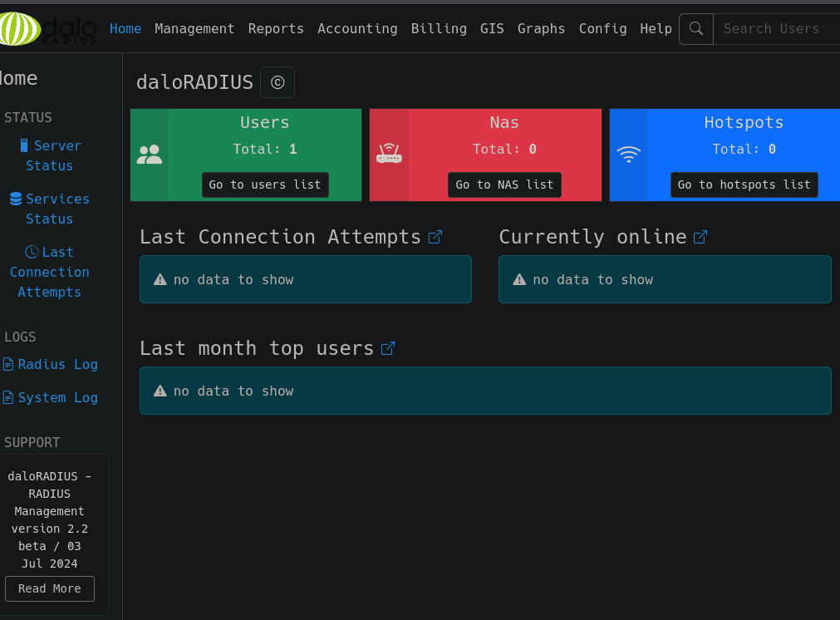Click the Server Status phone icon

(x=24, y=145)
